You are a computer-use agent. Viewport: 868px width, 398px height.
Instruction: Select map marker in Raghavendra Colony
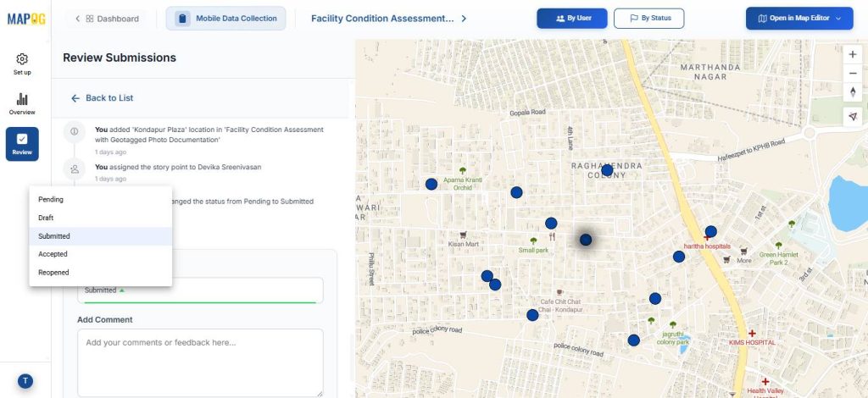coord(607,169)
